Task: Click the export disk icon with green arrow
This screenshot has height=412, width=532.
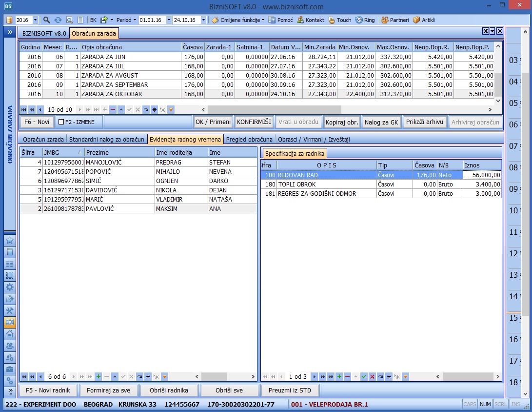Action: [x=104, y=20]
